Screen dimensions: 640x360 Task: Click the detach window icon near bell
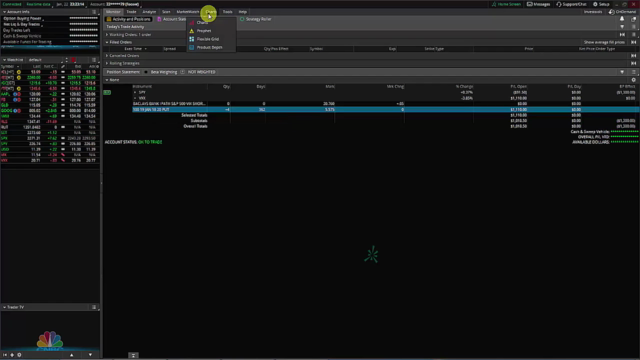(x=633, y=19)
